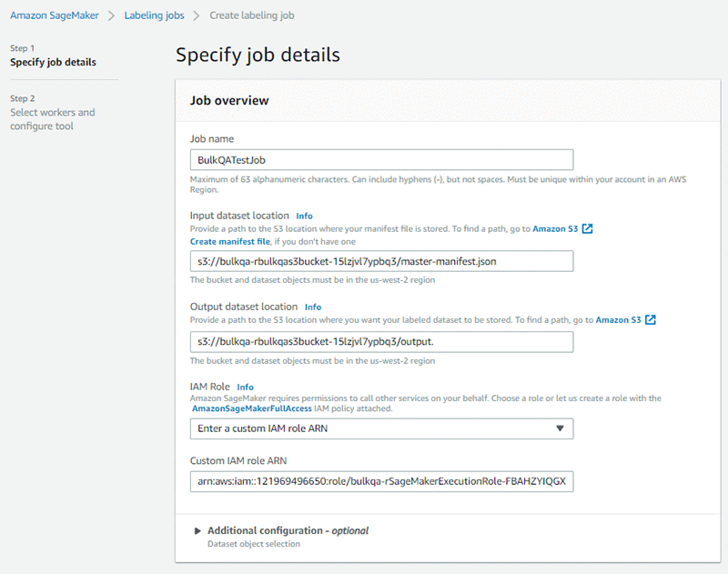The height and width of the screenshot is (574, 728).
Task: Select Step 1 Specify job details
Action: pos(53,63)
